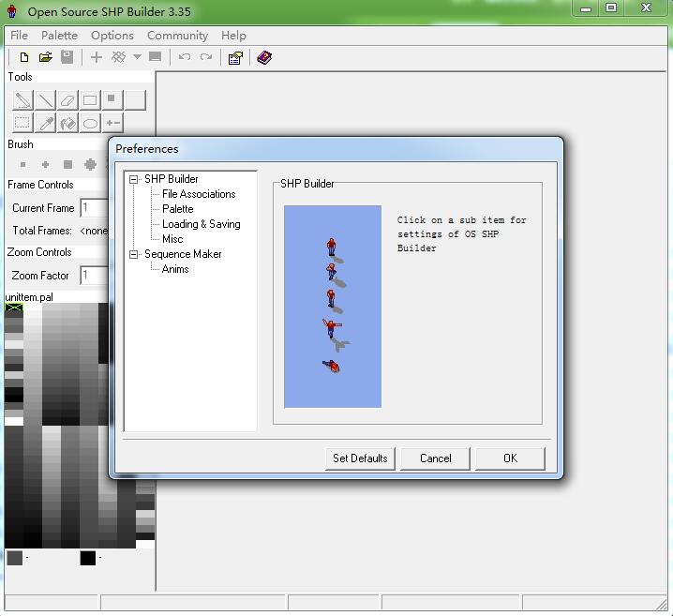Click the dark gray foreground color swatch
673x616 pixels.
15,558
